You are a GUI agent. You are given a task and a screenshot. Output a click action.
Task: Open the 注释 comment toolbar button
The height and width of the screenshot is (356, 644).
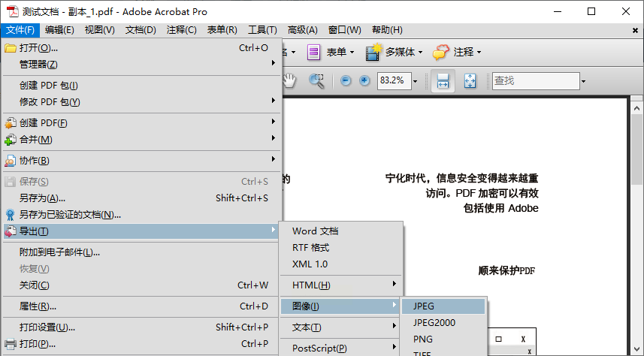[457, 52]
